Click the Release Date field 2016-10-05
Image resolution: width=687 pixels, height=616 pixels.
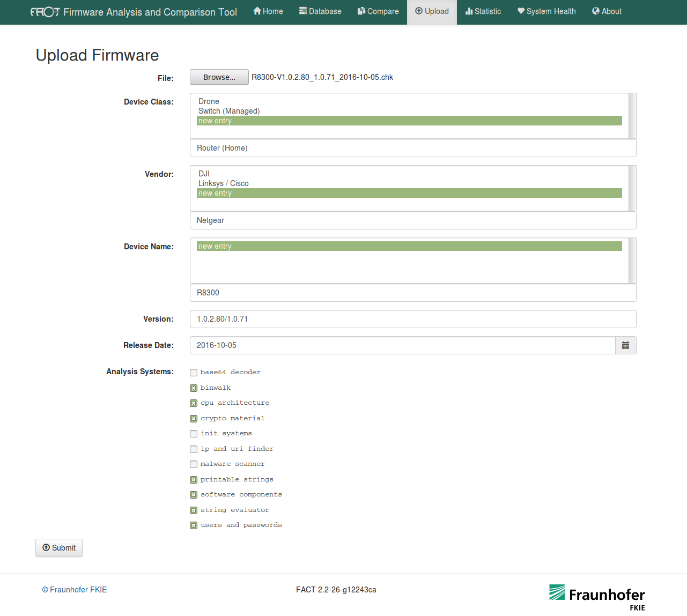pos(402,345)
